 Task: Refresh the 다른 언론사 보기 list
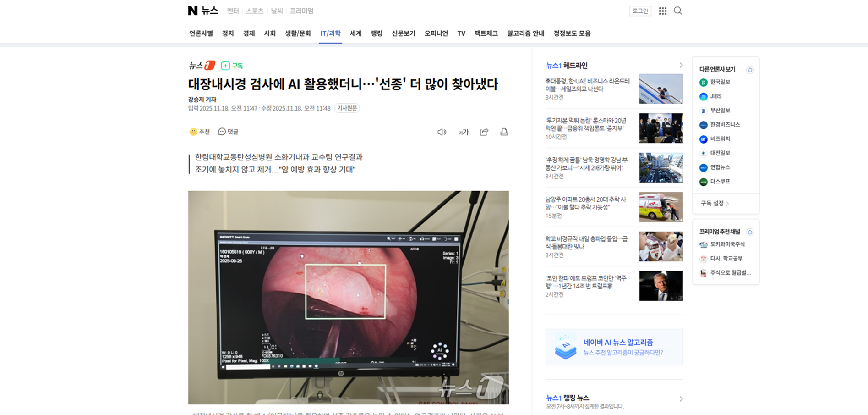750,70
